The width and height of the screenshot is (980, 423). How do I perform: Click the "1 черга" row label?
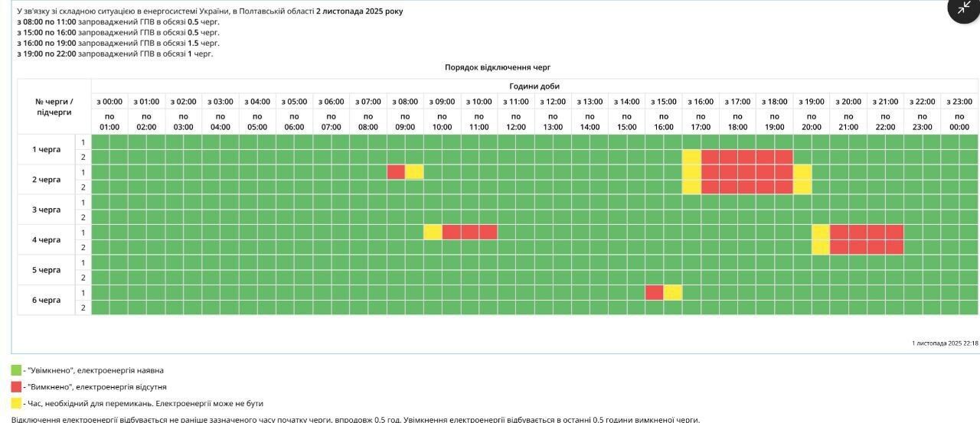click(x=46, y=149)
